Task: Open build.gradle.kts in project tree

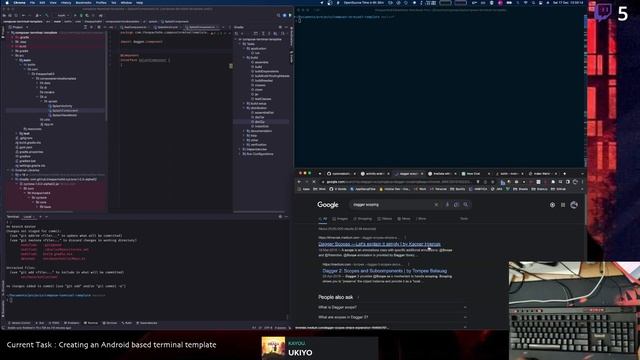Action: pyautogui.click(x=29, y=143)
